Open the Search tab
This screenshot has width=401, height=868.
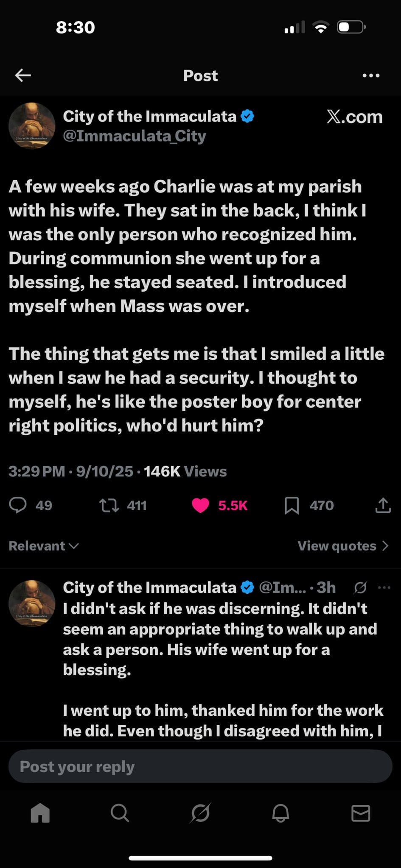(x=120, y=813)
